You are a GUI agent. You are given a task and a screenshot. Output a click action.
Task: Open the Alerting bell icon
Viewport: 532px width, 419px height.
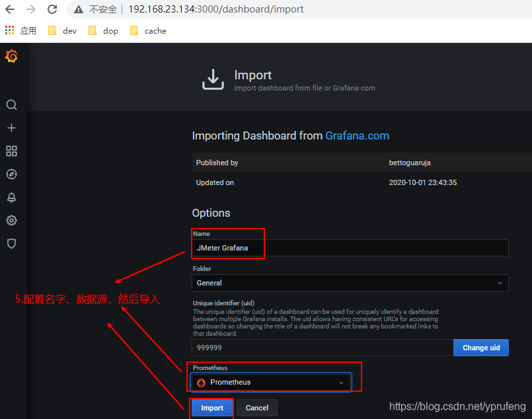(11, 198)
